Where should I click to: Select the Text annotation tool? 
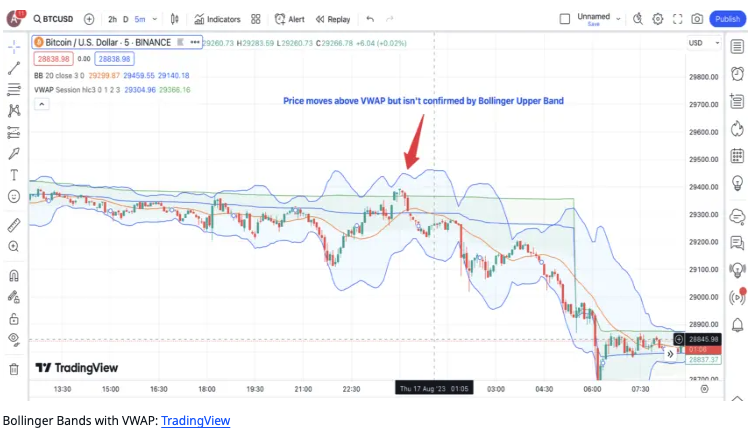(14, 175)
